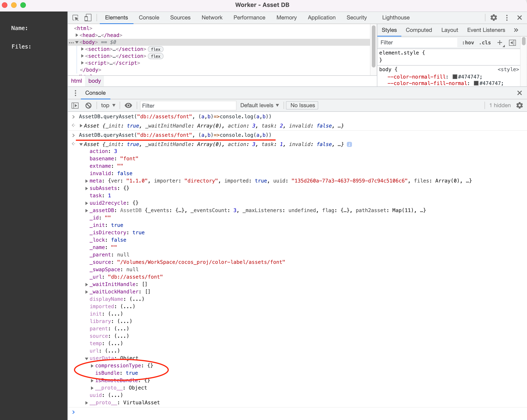The height and width of the screenshot is (420, 527).
Task: Switch to the Network tab
Action: pyautogui.click(x=212, y=18)
